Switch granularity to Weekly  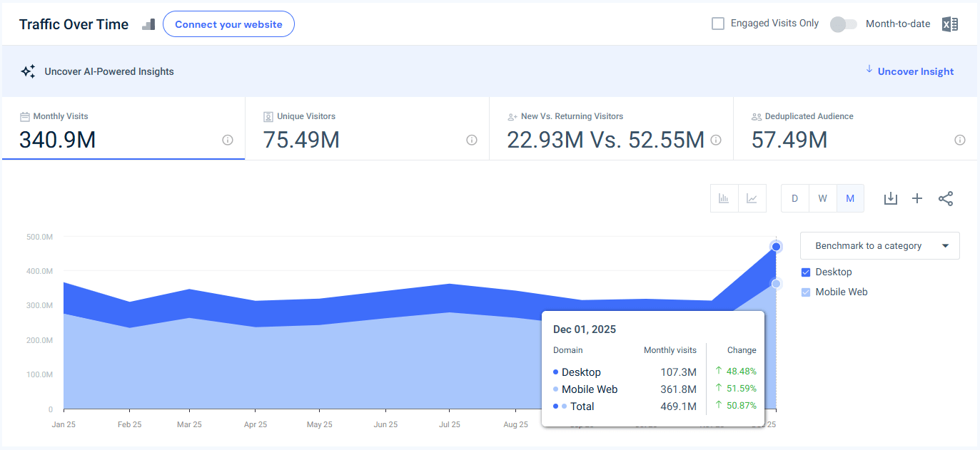tap(822, 198)
